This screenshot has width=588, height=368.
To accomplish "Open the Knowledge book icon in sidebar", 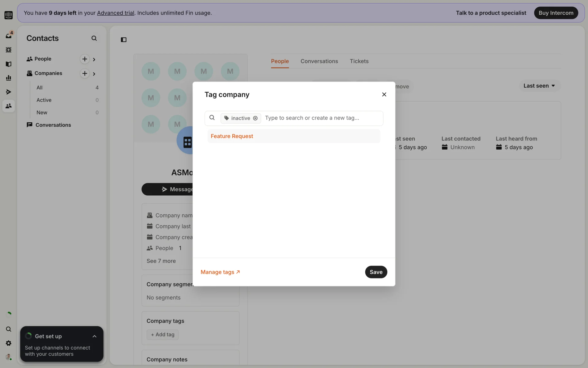I will tap(9, 64).
